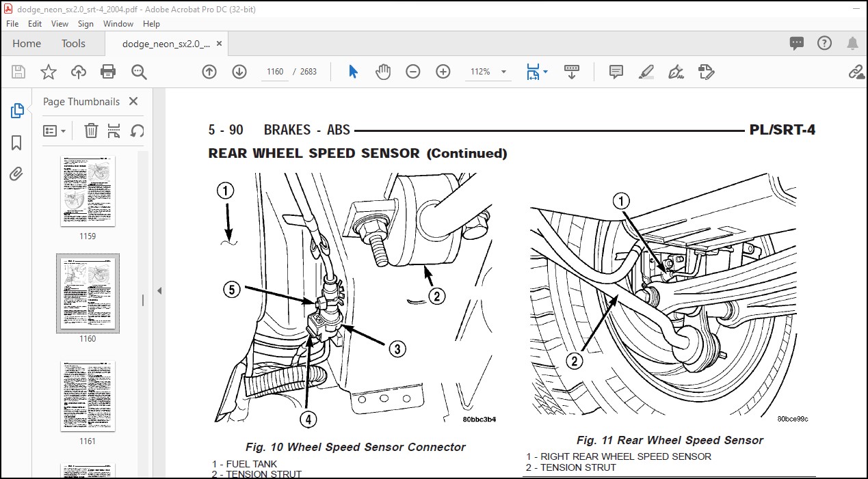Open the Window menu
Image resolution: width=868 pixels, height=479 pixels.
point(118,23)
